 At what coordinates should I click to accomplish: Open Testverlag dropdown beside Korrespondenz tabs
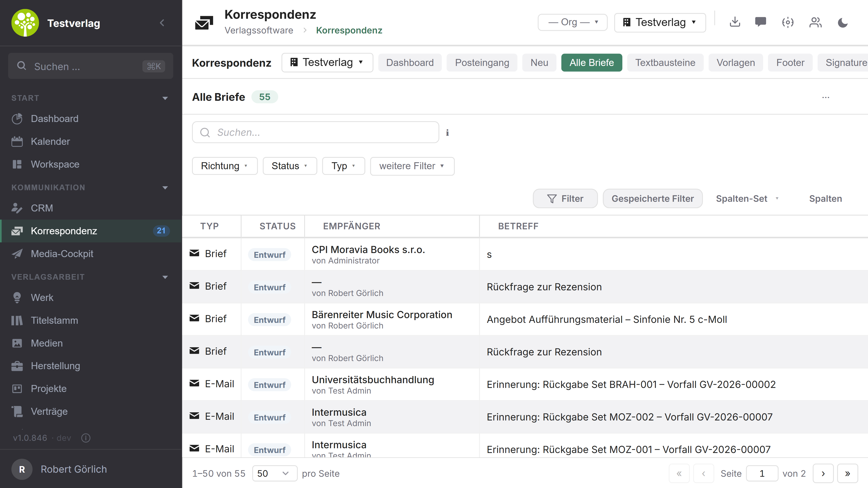[x=327, y=62]
